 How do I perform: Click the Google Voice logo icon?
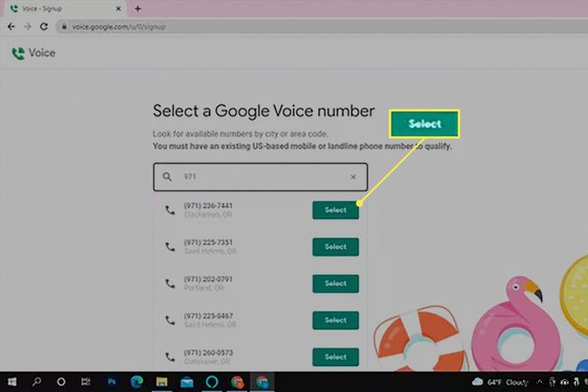(x=18, y=53)
